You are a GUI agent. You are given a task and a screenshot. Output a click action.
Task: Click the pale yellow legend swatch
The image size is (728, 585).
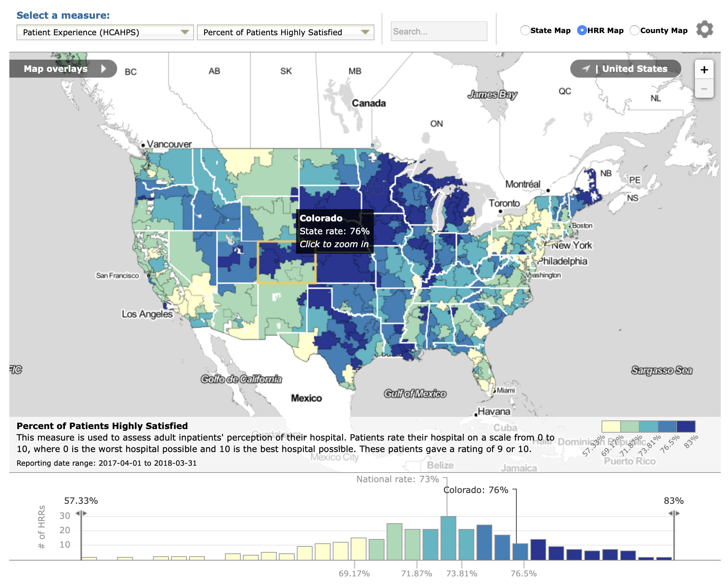611,427
